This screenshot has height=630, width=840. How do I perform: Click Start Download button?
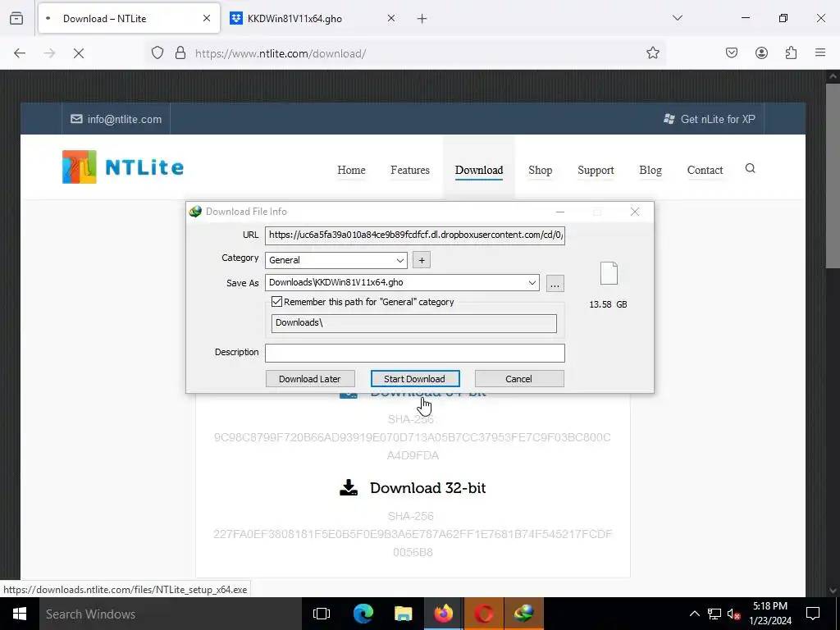(x=414, y=379)
